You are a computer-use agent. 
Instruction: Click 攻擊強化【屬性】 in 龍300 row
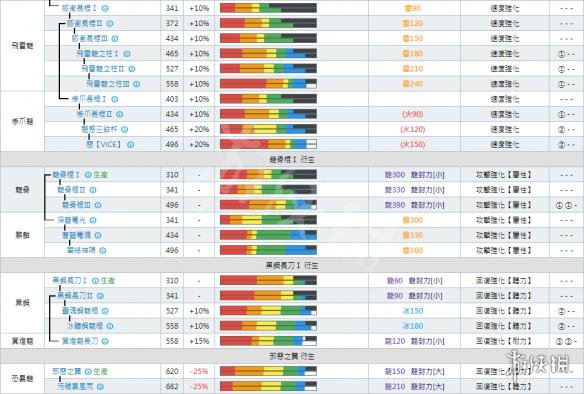(x=504, y=175)
